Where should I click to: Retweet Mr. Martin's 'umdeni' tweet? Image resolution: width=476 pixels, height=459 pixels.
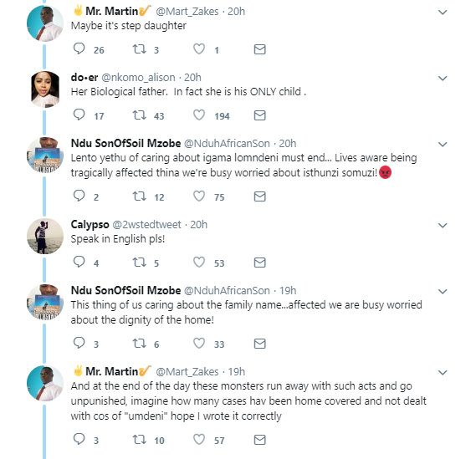click(x=140, y=439)
